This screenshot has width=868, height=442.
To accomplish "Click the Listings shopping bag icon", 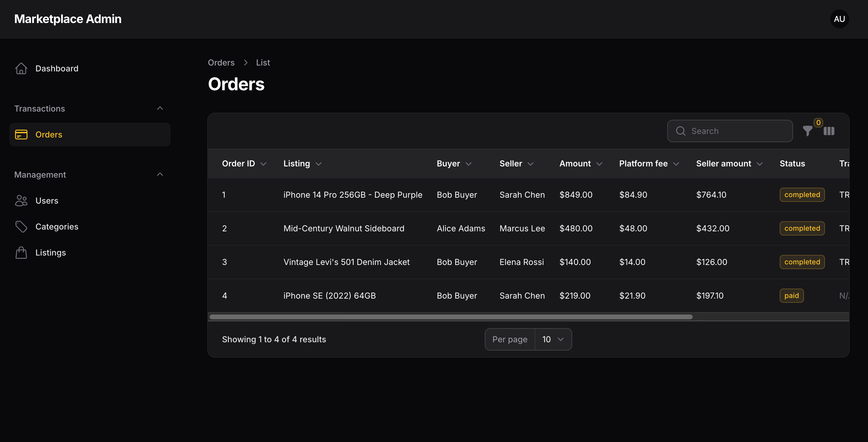I will (x=21, y=253).
